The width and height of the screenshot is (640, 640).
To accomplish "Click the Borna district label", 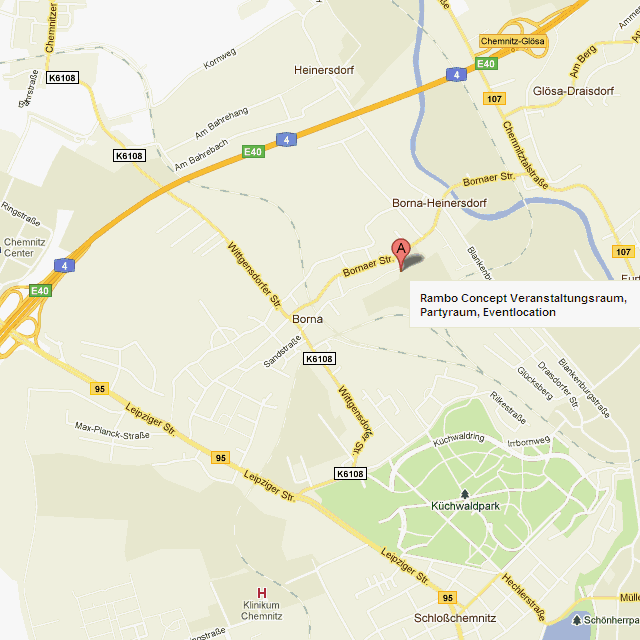I will (x=307, y=319).
